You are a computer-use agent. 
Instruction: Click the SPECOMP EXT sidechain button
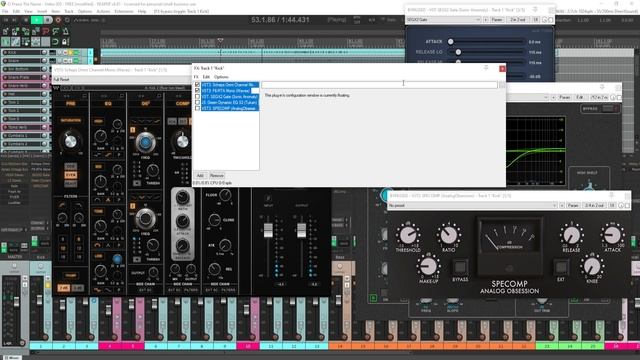tap(561, 267)
